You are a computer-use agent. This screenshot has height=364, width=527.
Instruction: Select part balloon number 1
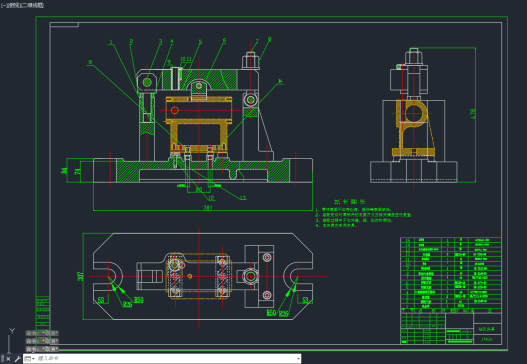pos(111,42)
